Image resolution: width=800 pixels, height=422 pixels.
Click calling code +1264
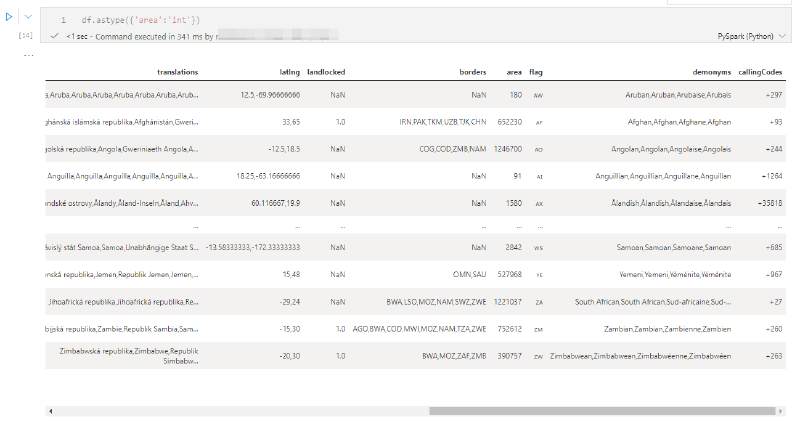pyautogui.click(x=772, y=176)
